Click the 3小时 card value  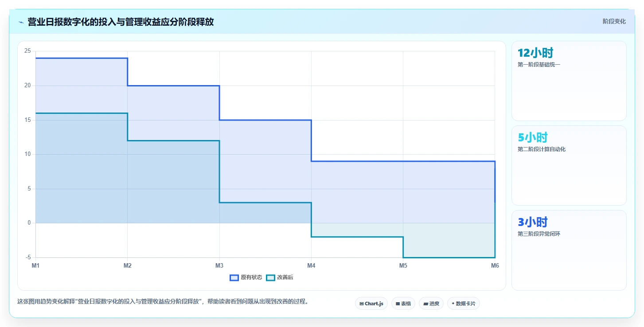tap(532, 222)
